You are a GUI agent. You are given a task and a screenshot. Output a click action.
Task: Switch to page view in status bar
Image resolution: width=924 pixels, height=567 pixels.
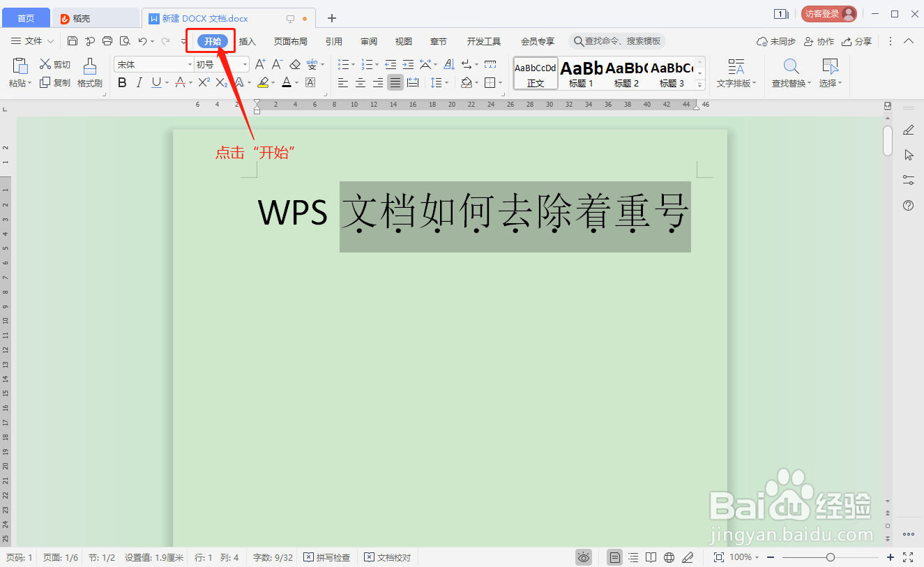click(x=614, y=557)
